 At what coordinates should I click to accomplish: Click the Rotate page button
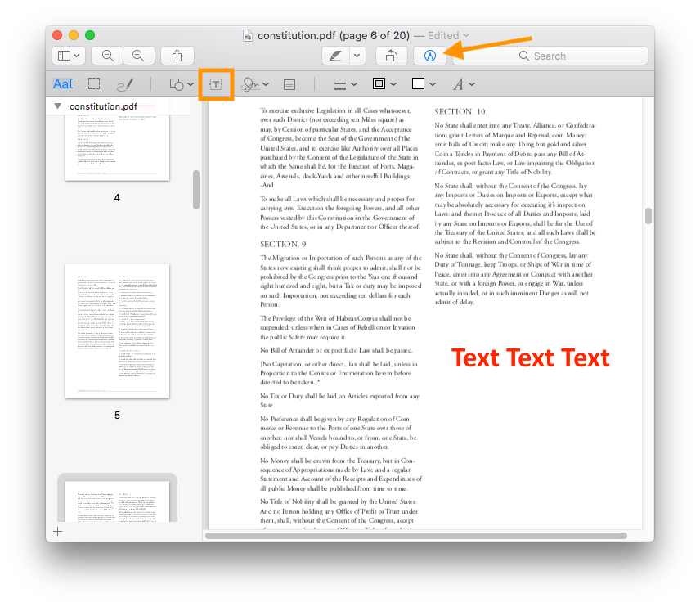[x=391, y=56]
